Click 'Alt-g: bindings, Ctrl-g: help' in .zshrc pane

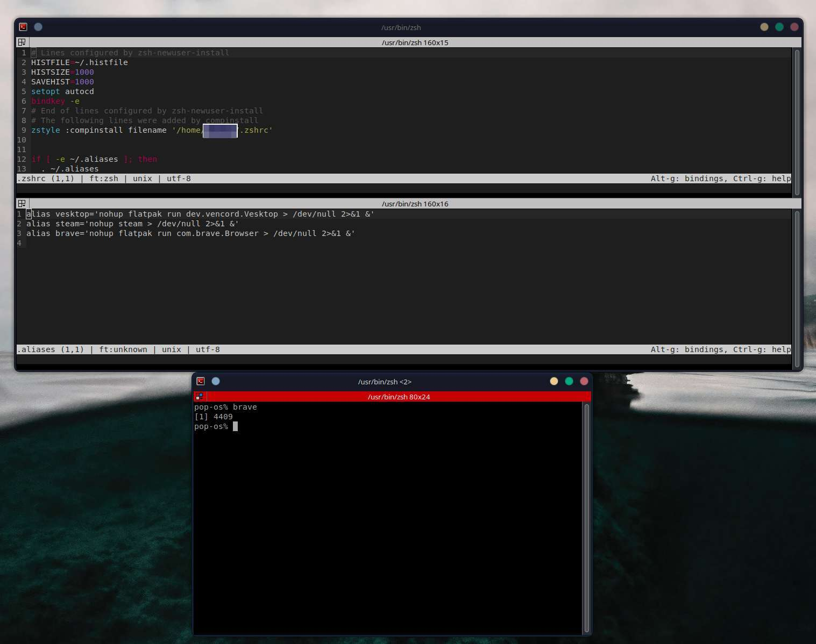click(x=721, y=178)
